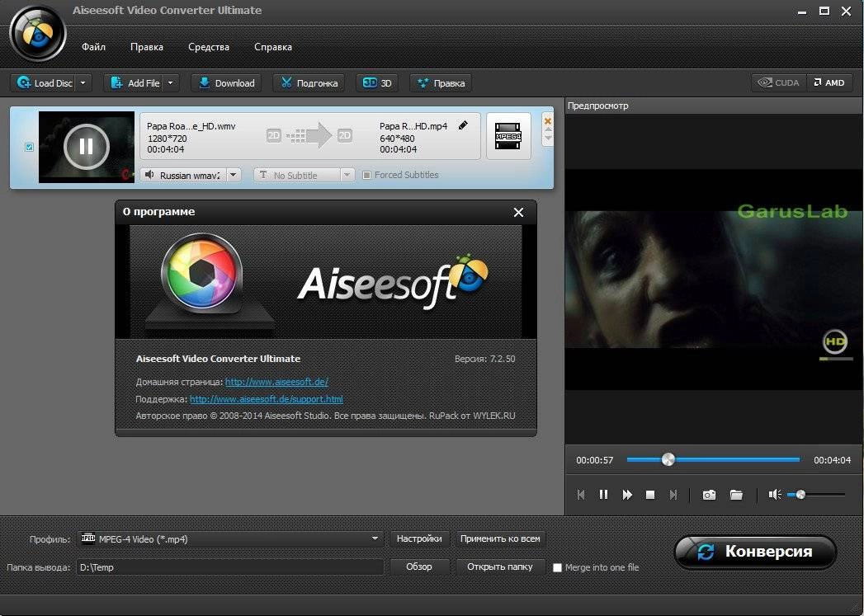This screenshot has width=864, height=616.
Task: Click the 640*480 output resolution text
Action: coord(397,139)
